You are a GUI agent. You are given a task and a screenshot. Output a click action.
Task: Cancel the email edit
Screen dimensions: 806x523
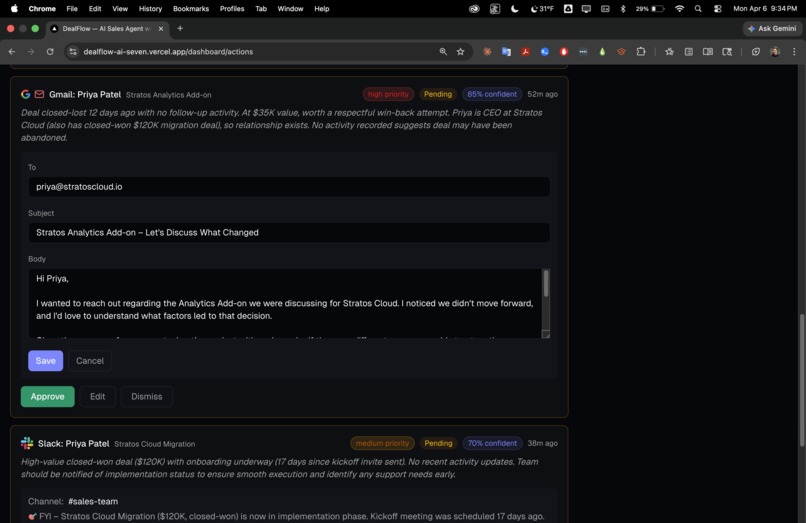pyautogui.click(x=90, y=360)
